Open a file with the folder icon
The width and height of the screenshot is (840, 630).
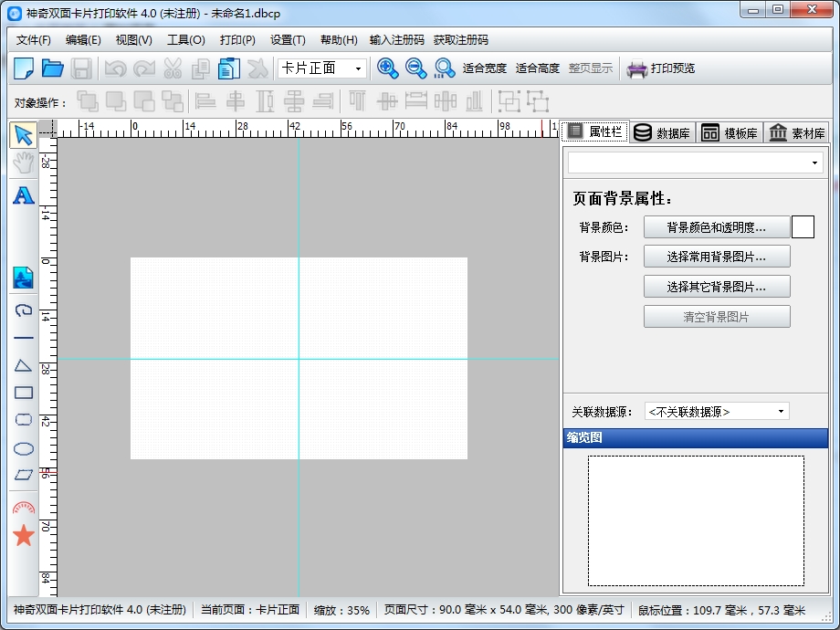click(53, 68)
